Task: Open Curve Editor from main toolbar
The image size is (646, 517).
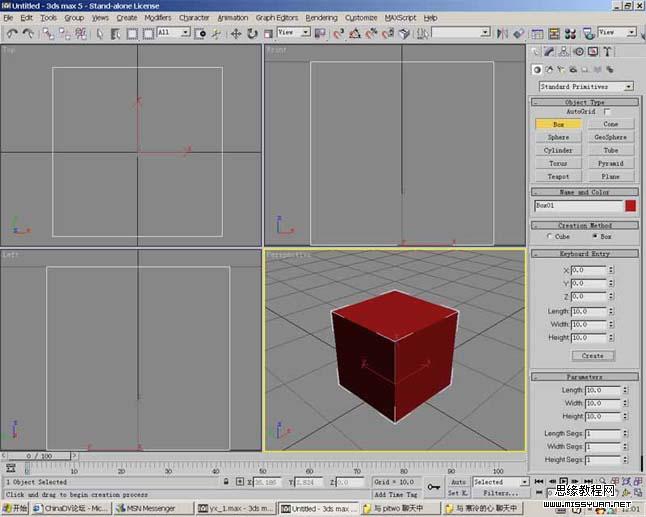Action: point(537,34)
